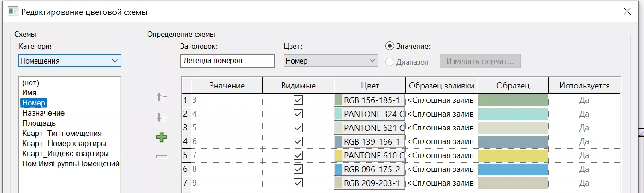Click the green plus add value icon
This screenshot has width=644, height=193.
click(162, 137)
